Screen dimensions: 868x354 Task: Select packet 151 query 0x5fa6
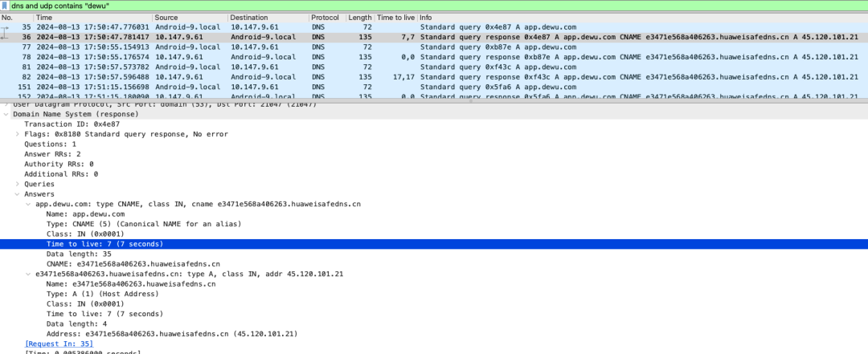tap(434, 87)
